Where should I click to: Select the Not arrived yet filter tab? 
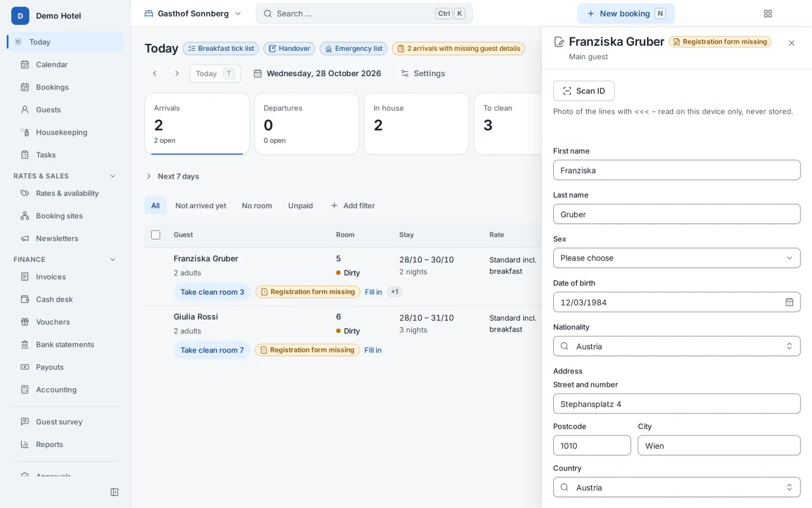click(x=200, y=206)
